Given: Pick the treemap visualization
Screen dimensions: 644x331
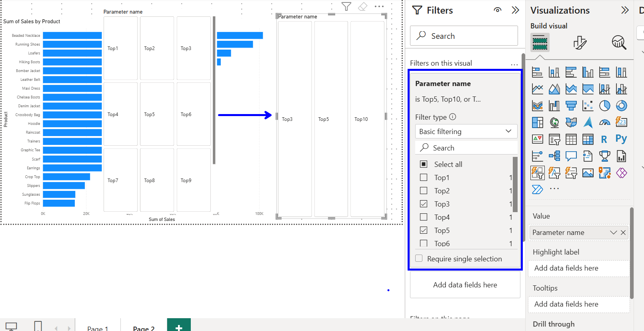Looking at the screenshot, I should [x=537, y=122].
